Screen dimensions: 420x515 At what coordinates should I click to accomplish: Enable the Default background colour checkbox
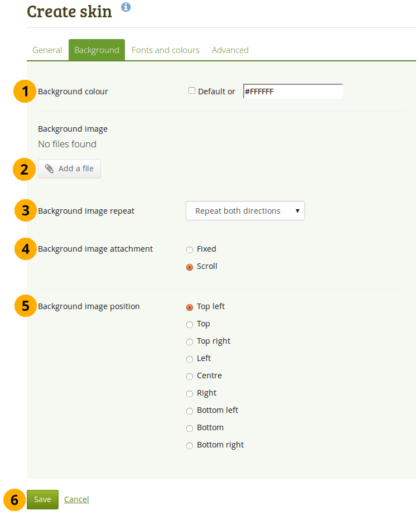click(192, 90)
